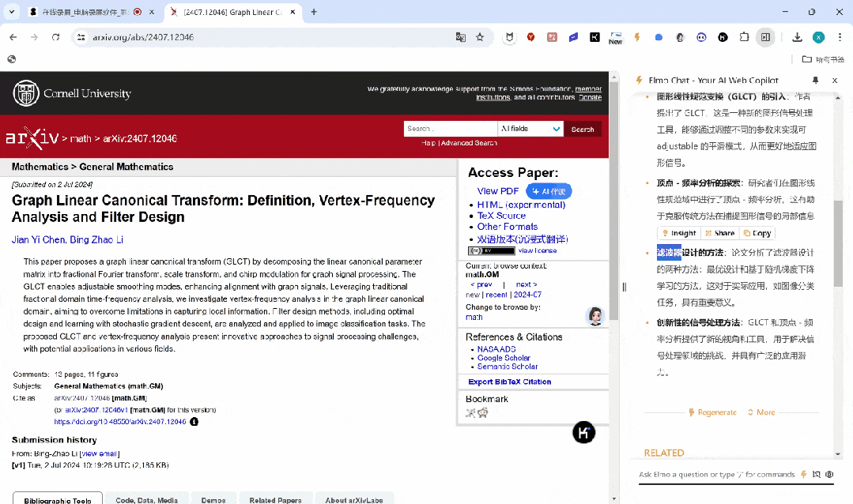Open the HTML (experimental) link
Image resolution: width=853 pixels, height=504 pixels.
[521, 205]
